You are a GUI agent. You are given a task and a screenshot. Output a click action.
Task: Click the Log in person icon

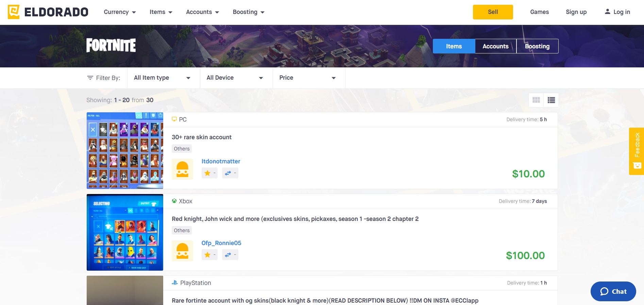(x=607, y=12)
